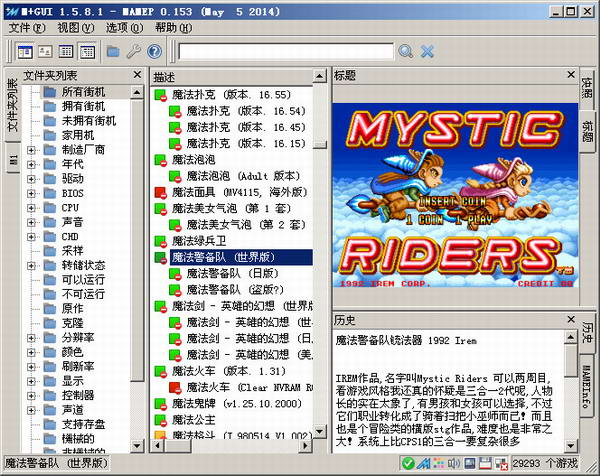The width and height of the screenshot is (600, 476).
Task: Expand the CPU folder node
Action: [31, 208]
